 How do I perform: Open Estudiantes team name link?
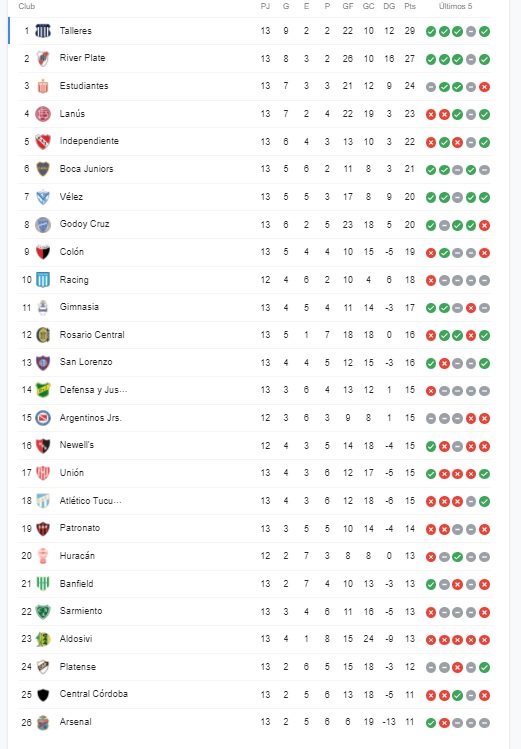tap(84, 86)
